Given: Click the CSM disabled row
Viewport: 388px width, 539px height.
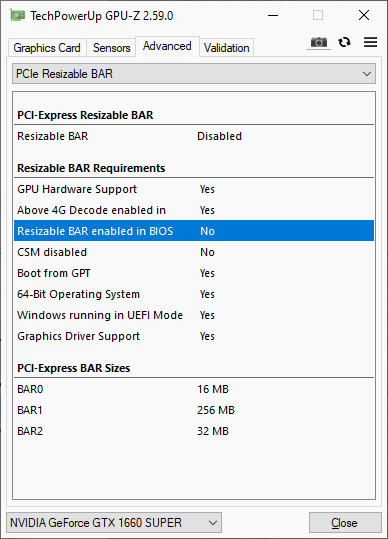Looking at the screenshot, I should (194, 252).
